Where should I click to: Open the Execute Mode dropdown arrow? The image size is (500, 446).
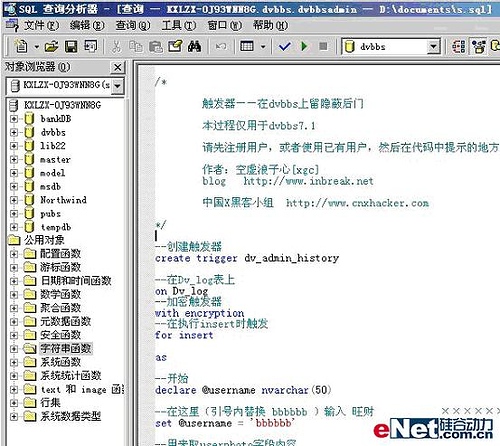[x=263, y=47]
